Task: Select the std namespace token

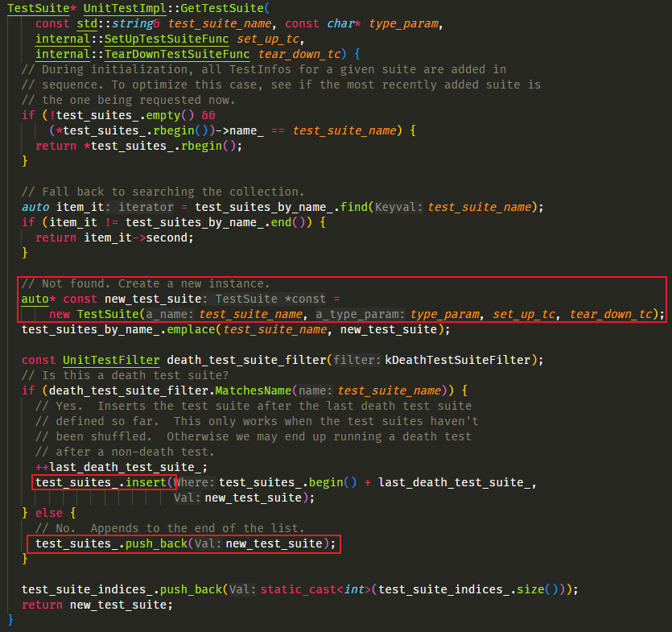Action: click(x=87, y=23)
